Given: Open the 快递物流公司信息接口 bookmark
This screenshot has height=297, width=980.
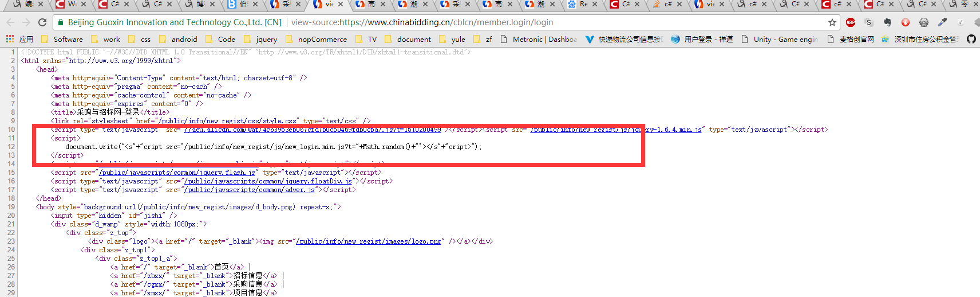Looking at the screenshot, I should tap(624, 39).
